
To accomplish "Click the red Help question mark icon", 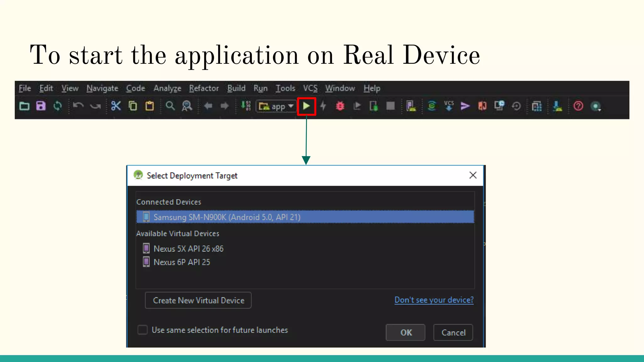I will [578, 106].
